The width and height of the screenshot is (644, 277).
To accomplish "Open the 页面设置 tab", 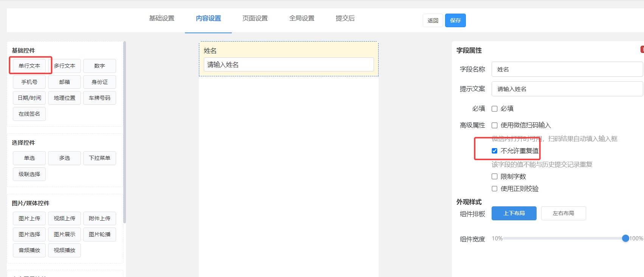I will (x=255, y=18).
